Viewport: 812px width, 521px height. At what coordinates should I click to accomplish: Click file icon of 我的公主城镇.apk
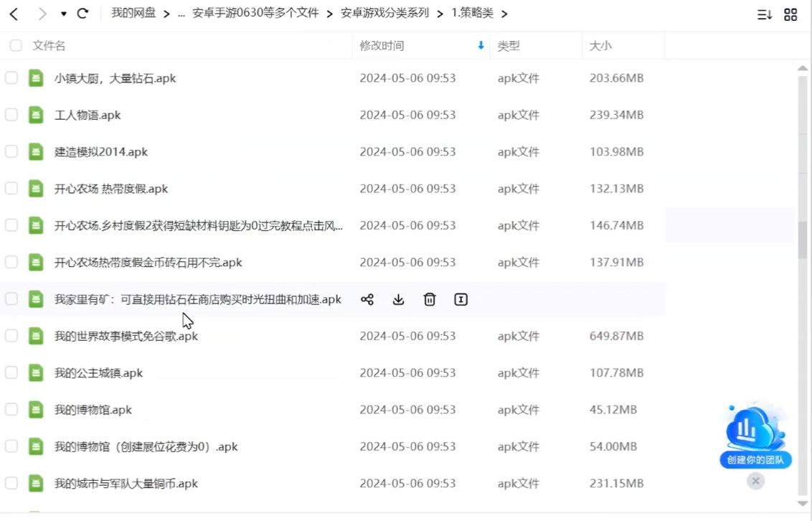click(36, 373)
